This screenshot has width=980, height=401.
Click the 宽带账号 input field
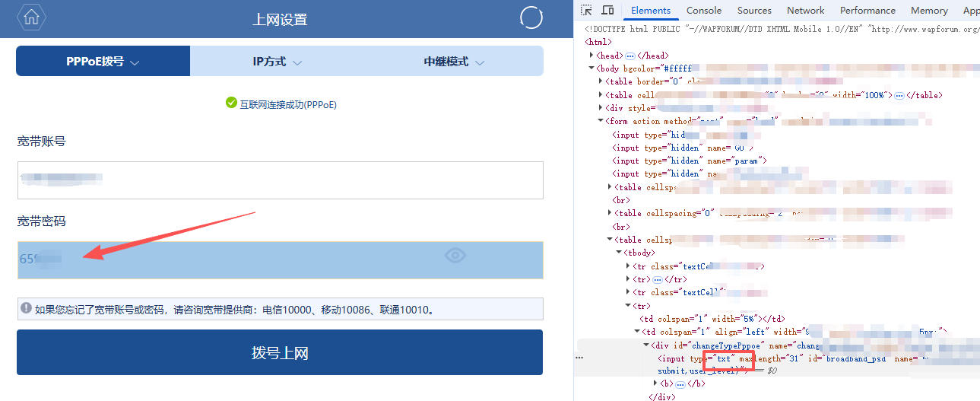click(280, 180)
